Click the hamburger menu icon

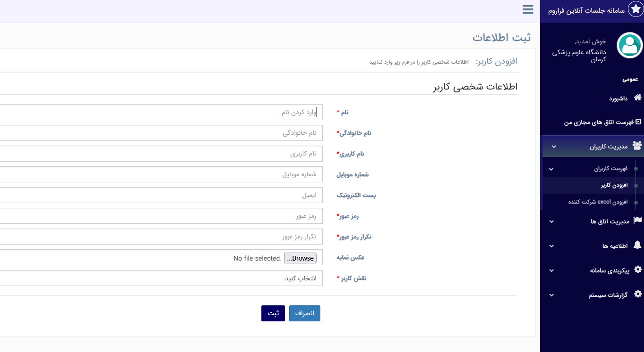(x=528, y=9)
